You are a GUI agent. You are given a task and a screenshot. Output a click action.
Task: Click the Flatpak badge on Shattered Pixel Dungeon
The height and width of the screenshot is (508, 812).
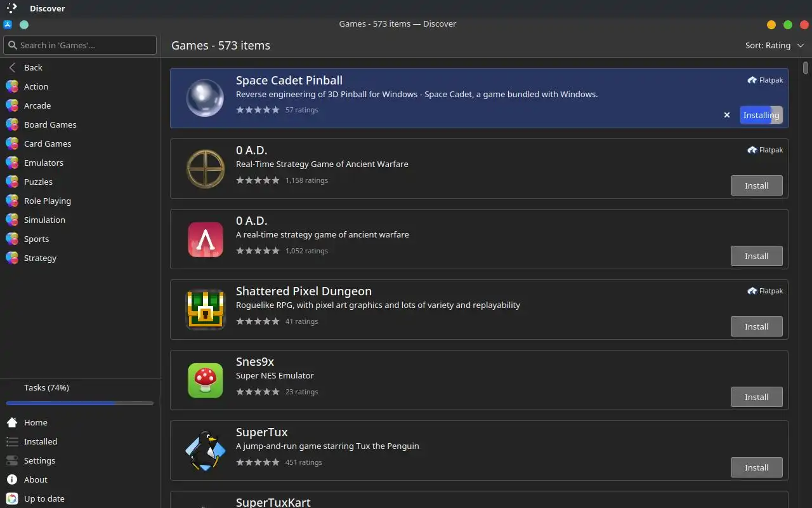click(765, 291)
